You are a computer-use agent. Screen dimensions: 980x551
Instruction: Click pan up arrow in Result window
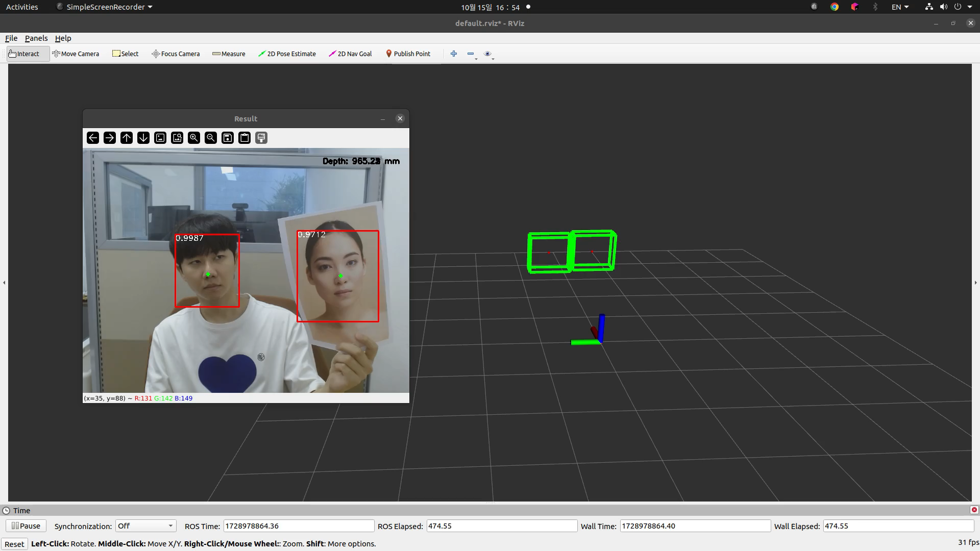[126, 138]
